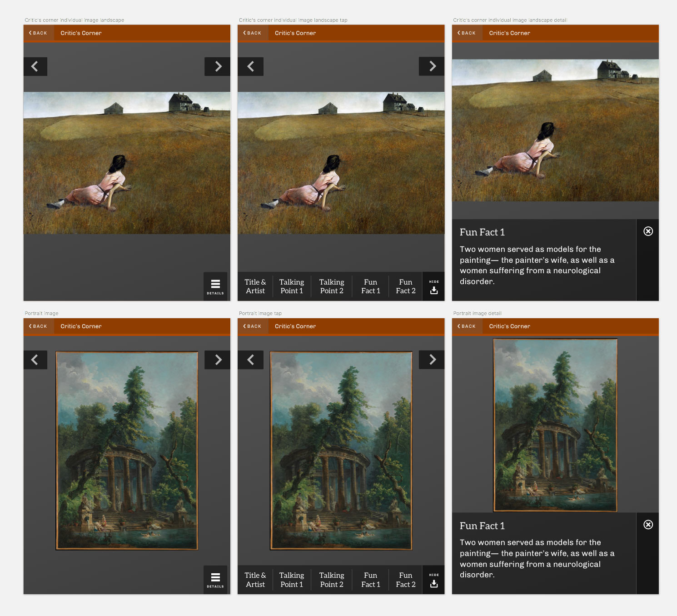
Task: Select Fun Fact 1 tab in landscape tap screen
Action: pyautogui.click(x=371, y=286)
